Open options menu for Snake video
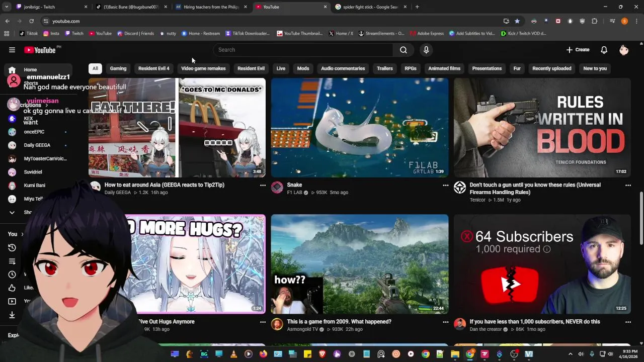 point(445,185)
